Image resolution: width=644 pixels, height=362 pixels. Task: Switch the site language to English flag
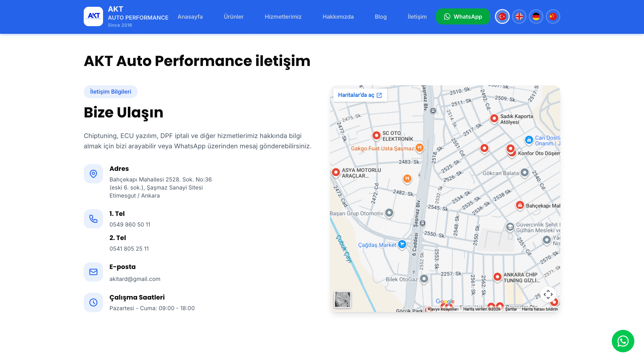click(x=519, y=16)
